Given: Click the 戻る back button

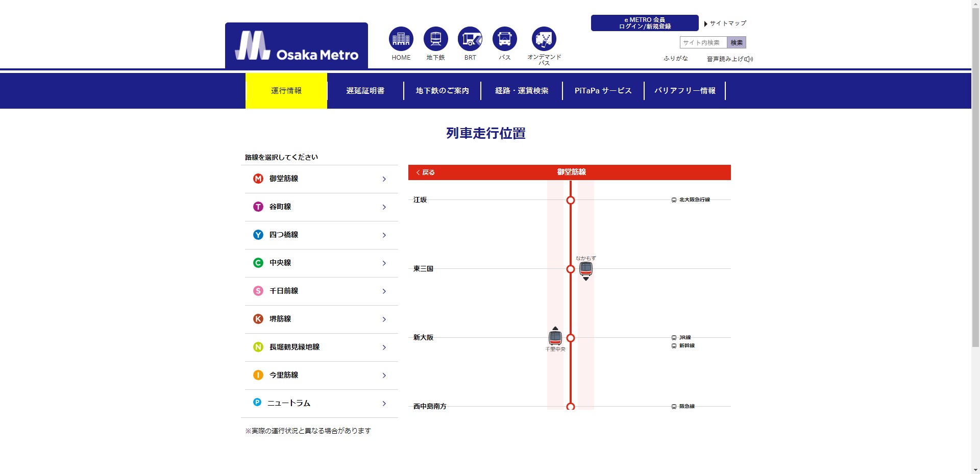Looking at the screenshot, I should pos(426,172).
